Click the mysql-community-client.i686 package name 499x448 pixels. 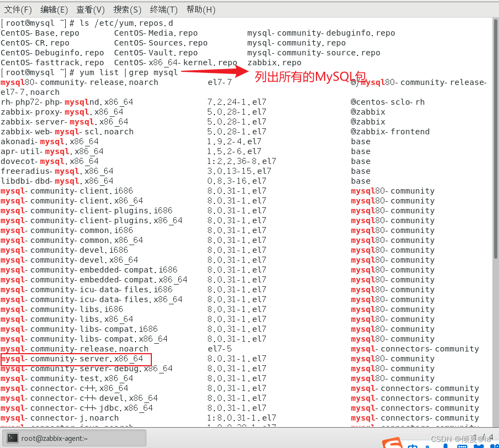pyautogui.click(x=67, y=191)
